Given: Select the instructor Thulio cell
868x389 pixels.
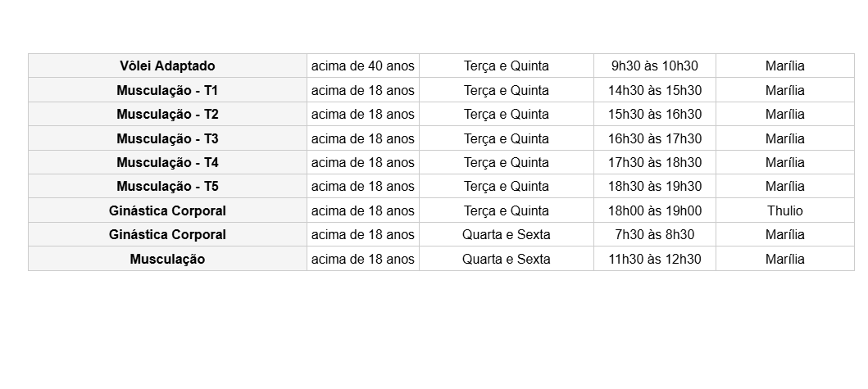Looking at the screenshot, I should tap(784, 210).
